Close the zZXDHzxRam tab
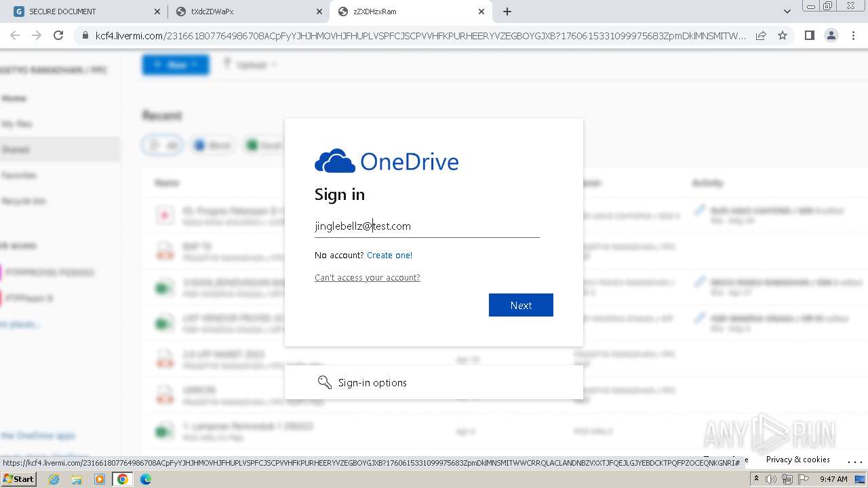This screenshot has width=868, height=488. (481, 12)
